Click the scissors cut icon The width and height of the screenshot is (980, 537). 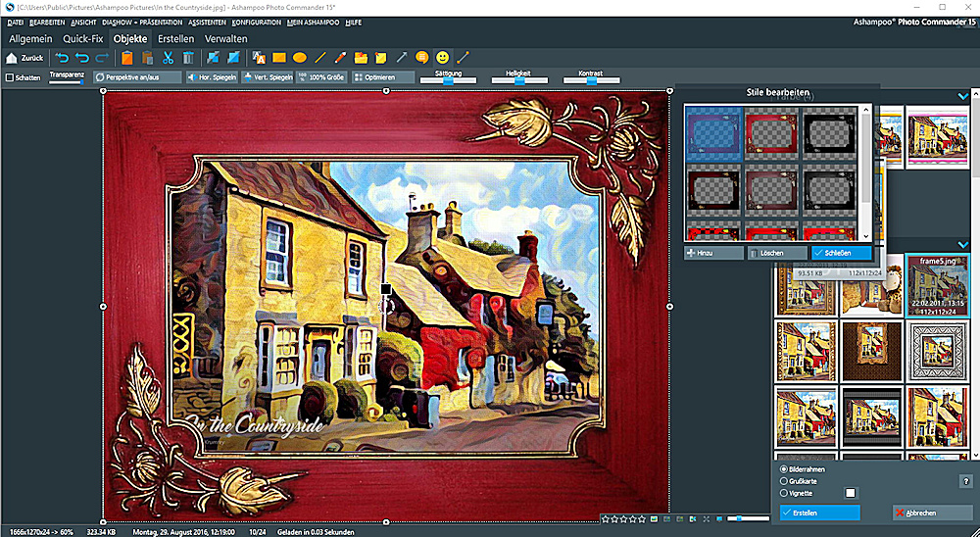point(169,58)
